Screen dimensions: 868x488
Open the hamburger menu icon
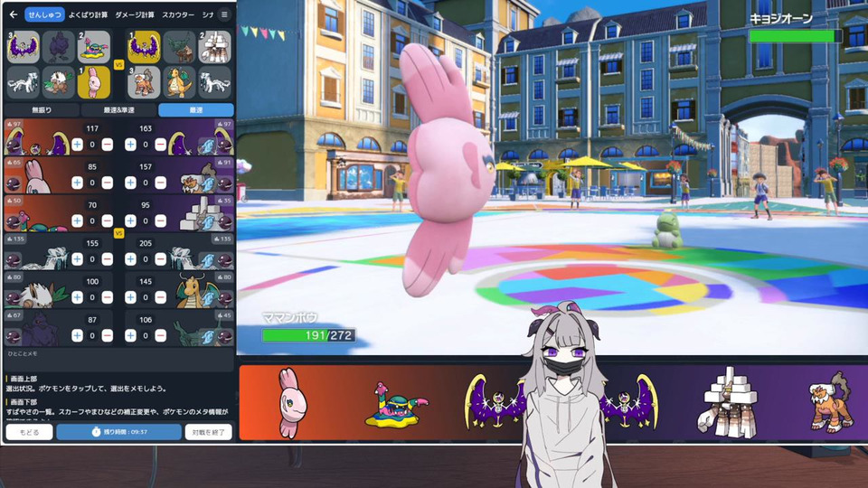224,15
